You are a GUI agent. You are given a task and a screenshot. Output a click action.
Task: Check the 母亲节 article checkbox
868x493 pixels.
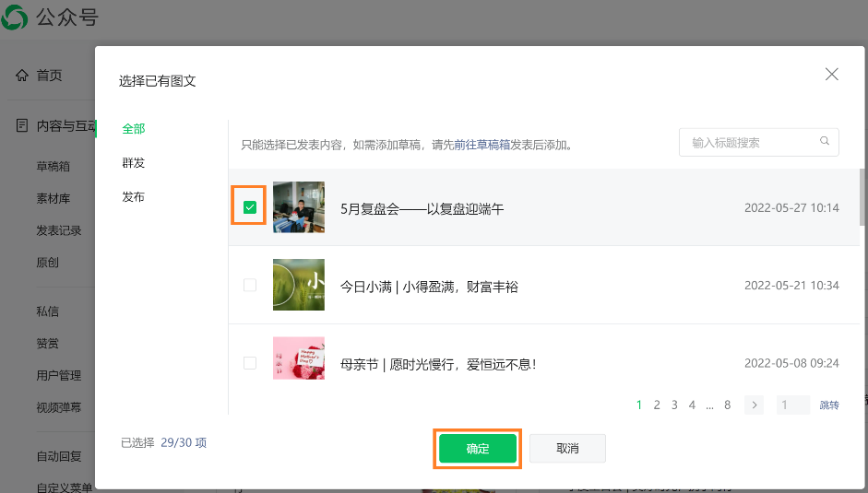point(250,363)
